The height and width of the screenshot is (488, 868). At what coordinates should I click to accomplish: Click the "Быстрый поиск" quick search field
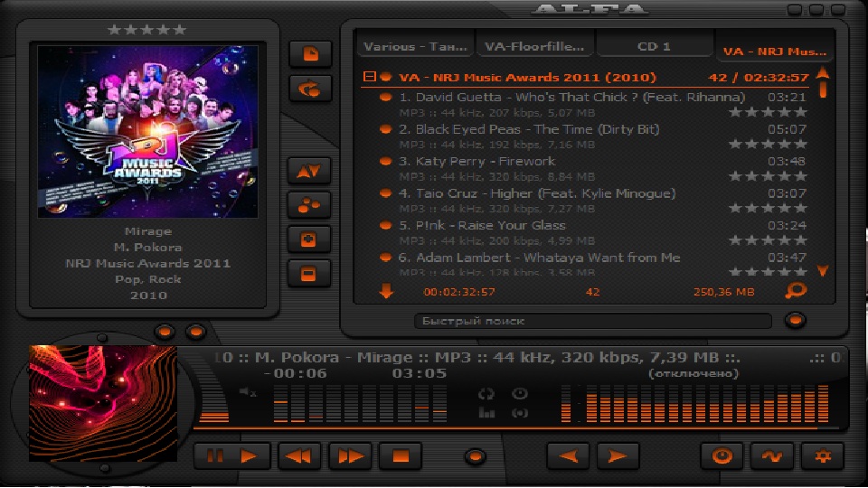click(x=592, y=321)
